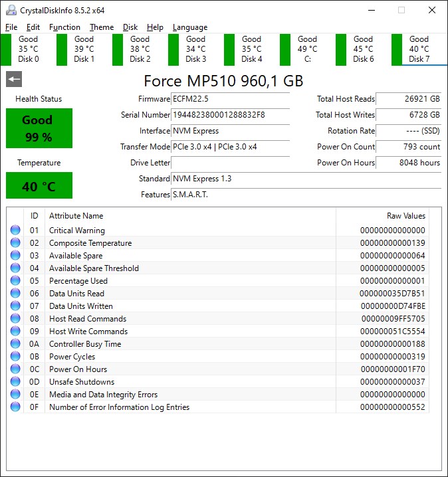Click the status orb for Media and Data Integrity Errors
448x477 pixels.
click(x=15, y=394)
